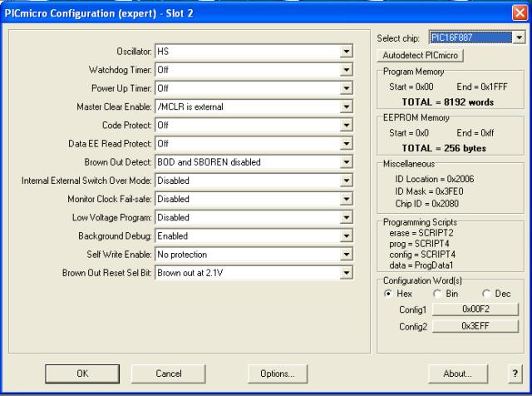
Task: Open the About... button
Action: (458, 374)
